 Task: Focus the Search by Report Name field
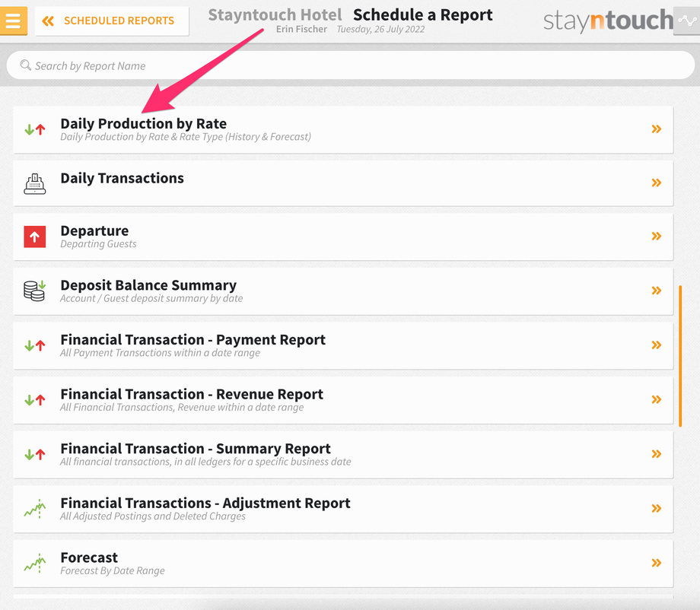click(x=351, y=65)
